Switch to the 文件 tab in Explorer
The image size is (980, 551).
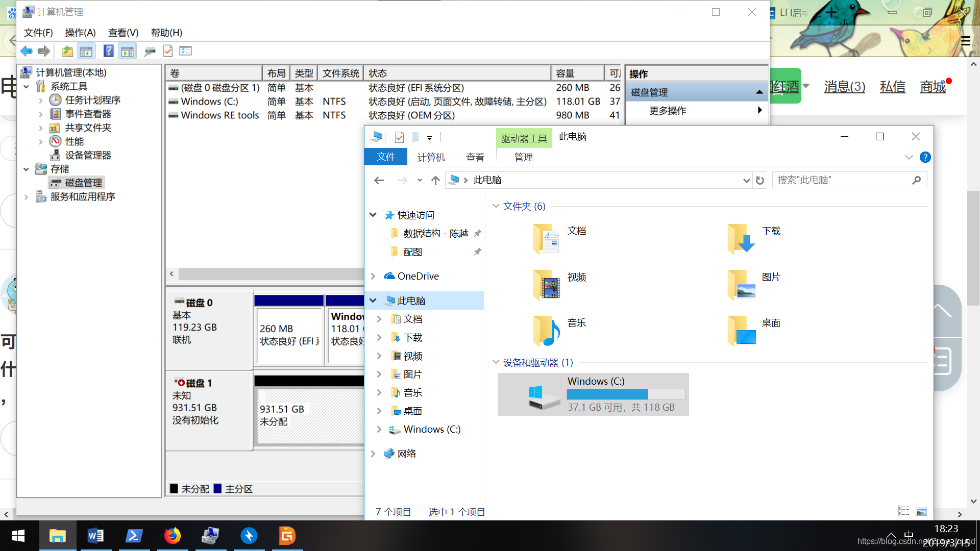(x=386, y=157)
